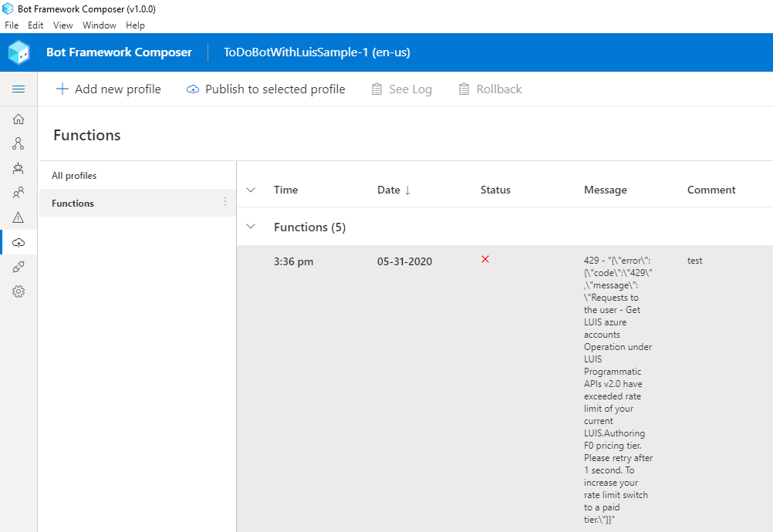Open Bot Responses with the robot icon
Image resolution: width=773 pixels, height=532 pixels.
pyautogui.click(x=19, y=168)
